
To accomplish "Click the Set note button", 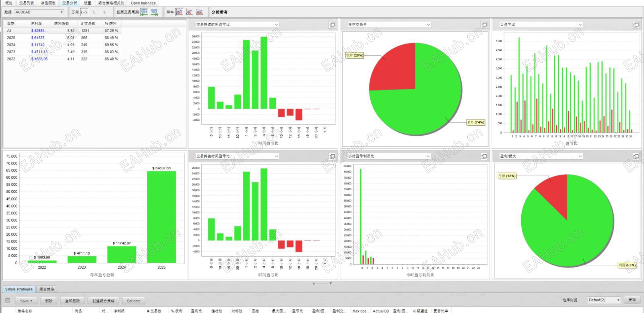I will (134, 301).
